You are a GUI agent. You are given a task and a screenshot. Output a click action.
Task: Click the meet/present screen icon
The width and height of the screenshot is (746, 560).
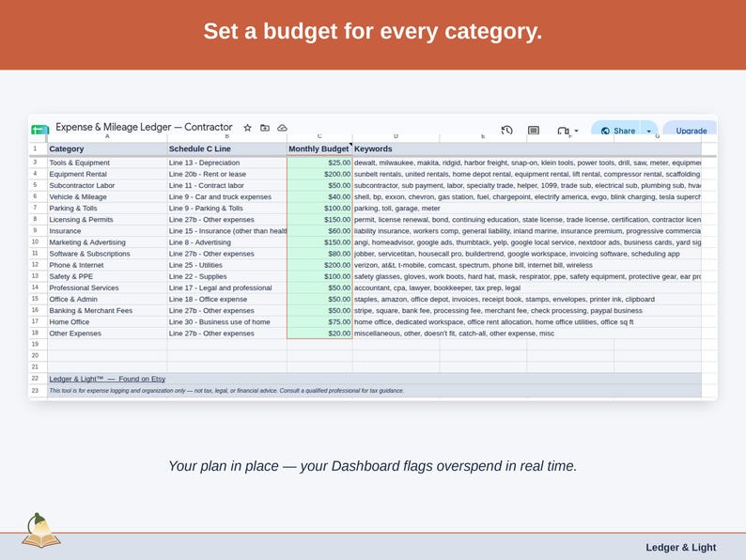tap(563, 131)
